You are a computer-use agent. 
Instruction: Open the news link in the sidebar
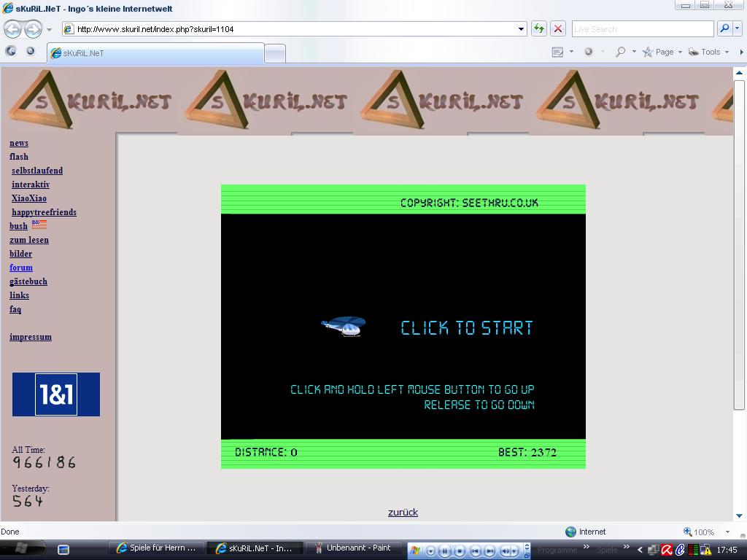(x=19, y=143)
